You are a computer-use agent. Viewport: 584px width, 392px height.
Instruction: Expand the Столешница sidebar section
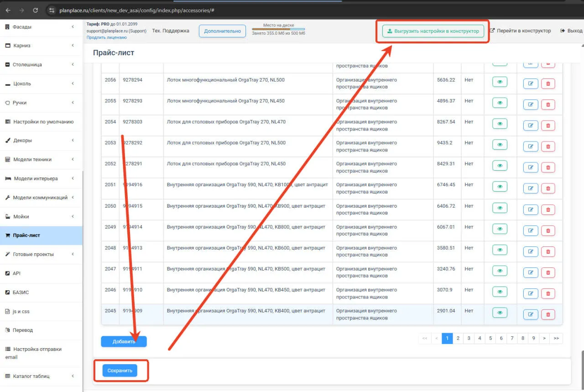(x=41, y=65)
